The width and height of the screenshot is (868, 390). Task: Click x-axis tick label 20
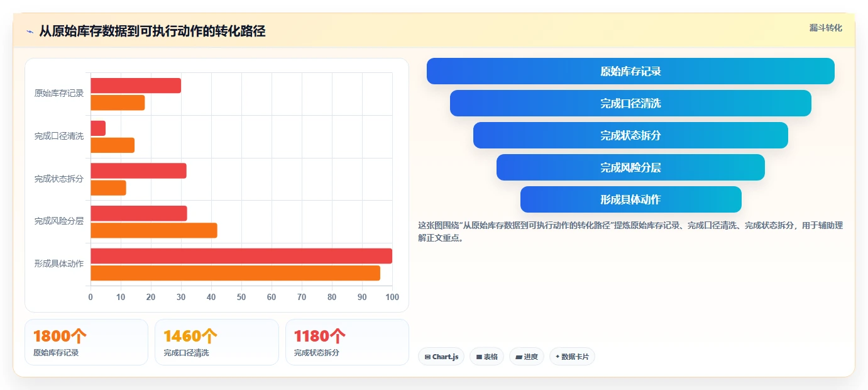click(x=151, y=297)
